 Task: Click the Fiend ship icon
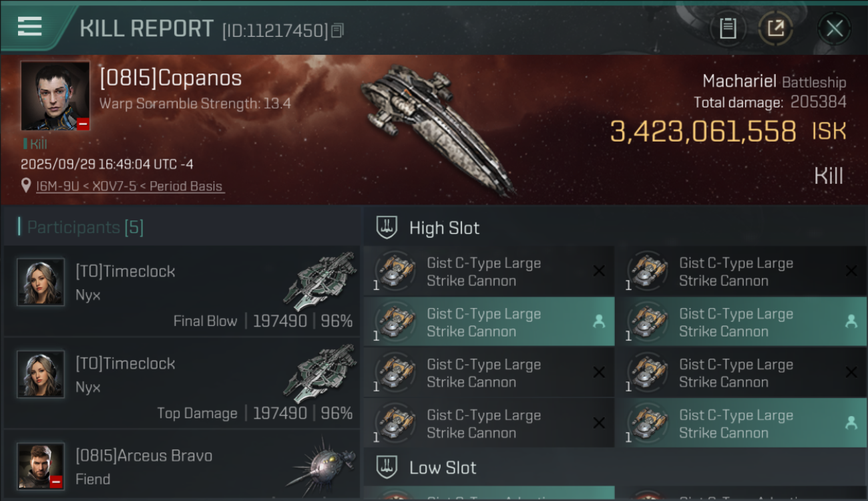(x=320, y=466)
